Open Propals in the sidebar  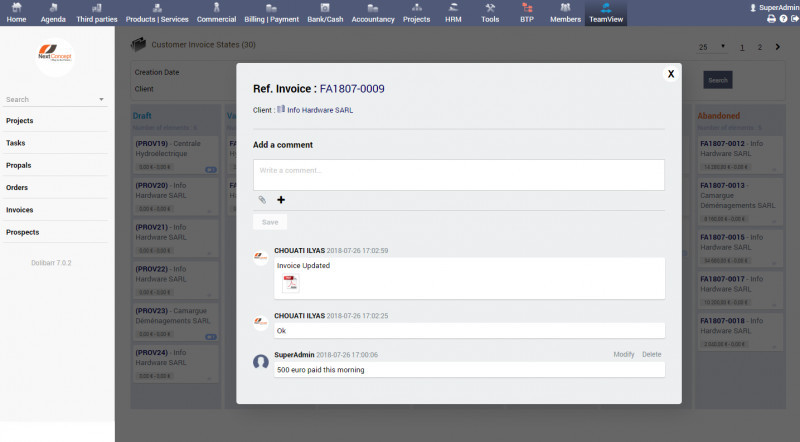coord(18,165)
